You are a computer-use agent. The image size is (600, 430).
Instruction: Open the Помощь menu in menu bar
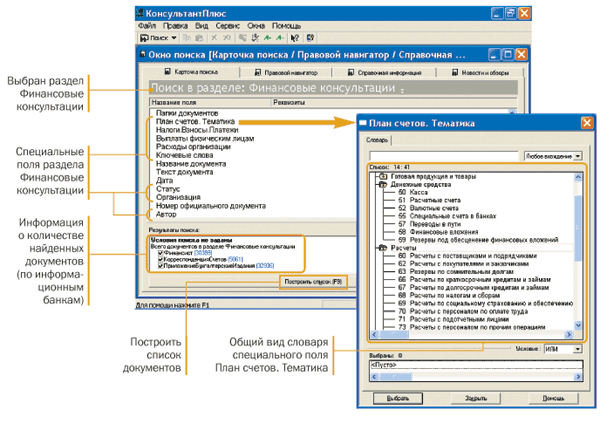point(286,26)
